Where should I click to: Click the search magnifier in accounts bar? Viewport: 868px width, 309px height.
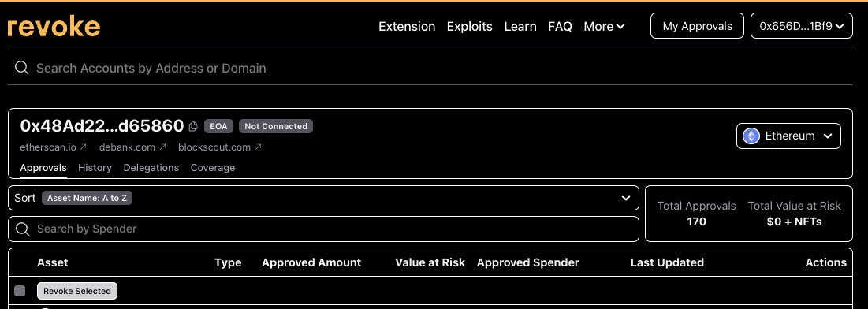pyautogui.click(x=21, y=68)
